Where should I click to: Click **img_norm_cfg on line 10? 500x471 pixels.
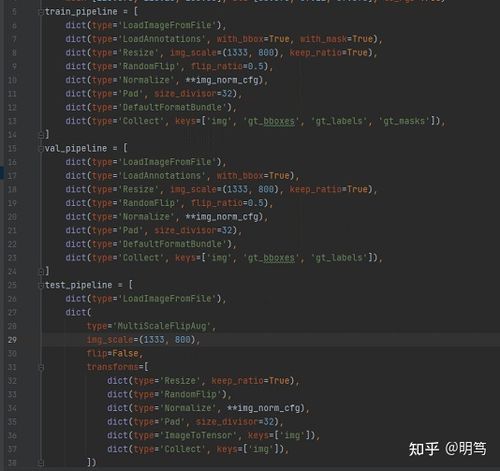pyautogui.click(x=222, y=80)
